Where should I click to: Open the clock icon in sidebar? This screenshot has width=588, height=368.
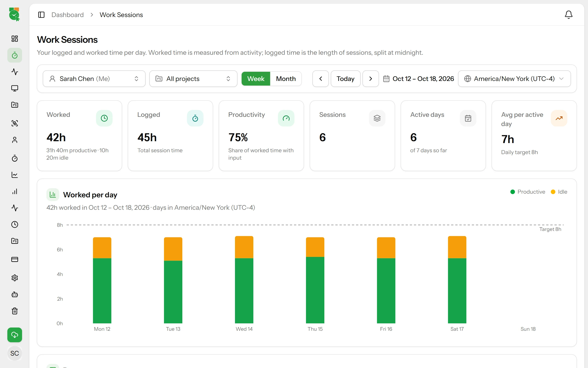14,224
